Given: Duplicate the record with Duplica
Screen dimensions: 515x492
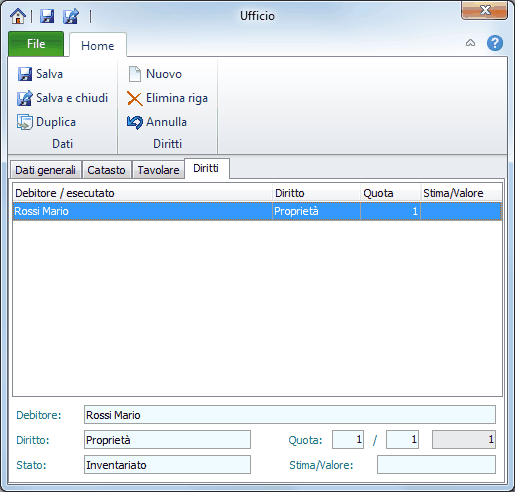Looking at the screenshot, I should tap(46, 122).
